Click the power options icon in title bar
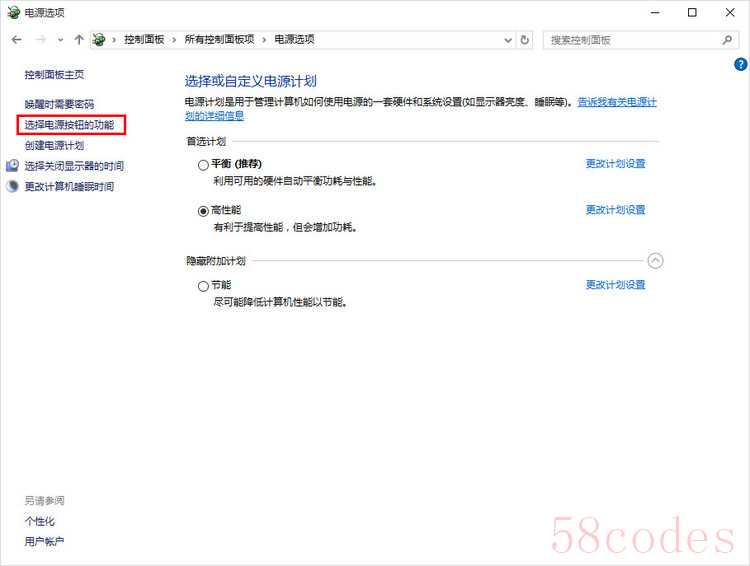The image size is (750, 566). point(12,13)
